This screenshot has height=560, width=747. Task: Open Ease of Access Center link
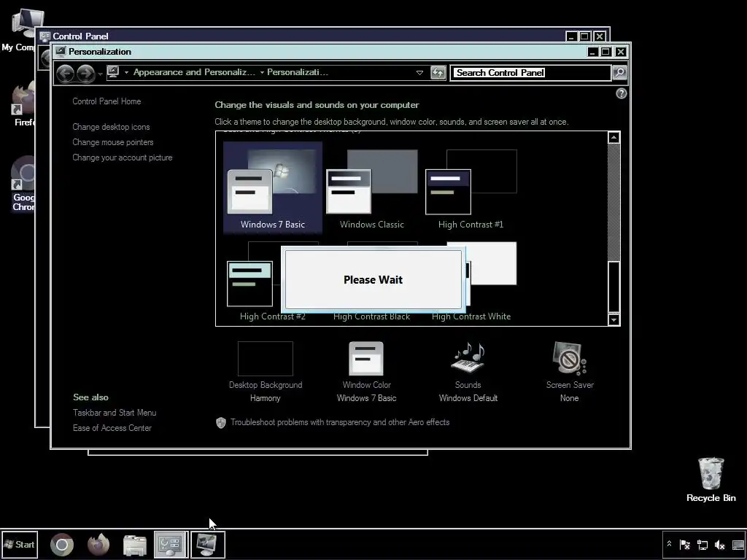coord(112,427)
